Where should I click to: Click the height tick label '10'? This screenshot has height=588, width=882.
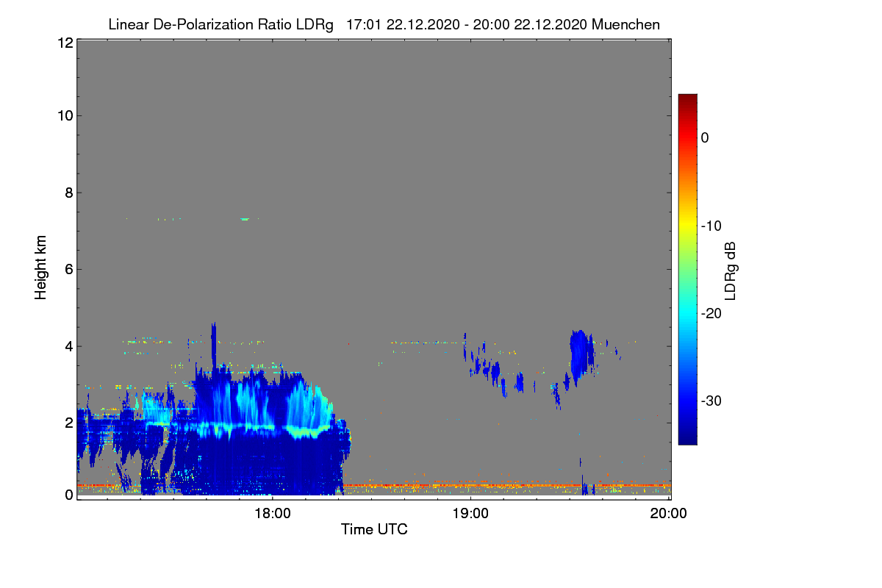(x=65, y=115)
